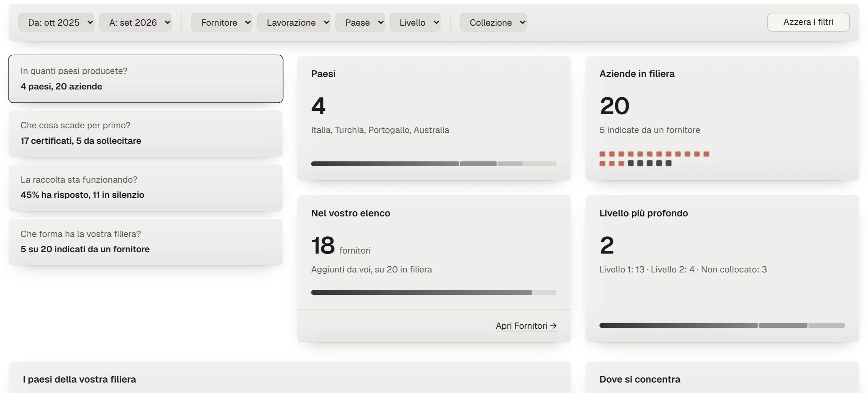Select the 'In quanti paesi producete?' question tab
The height and width of the screenshot is (393, 868).
(x=146, y=79)
